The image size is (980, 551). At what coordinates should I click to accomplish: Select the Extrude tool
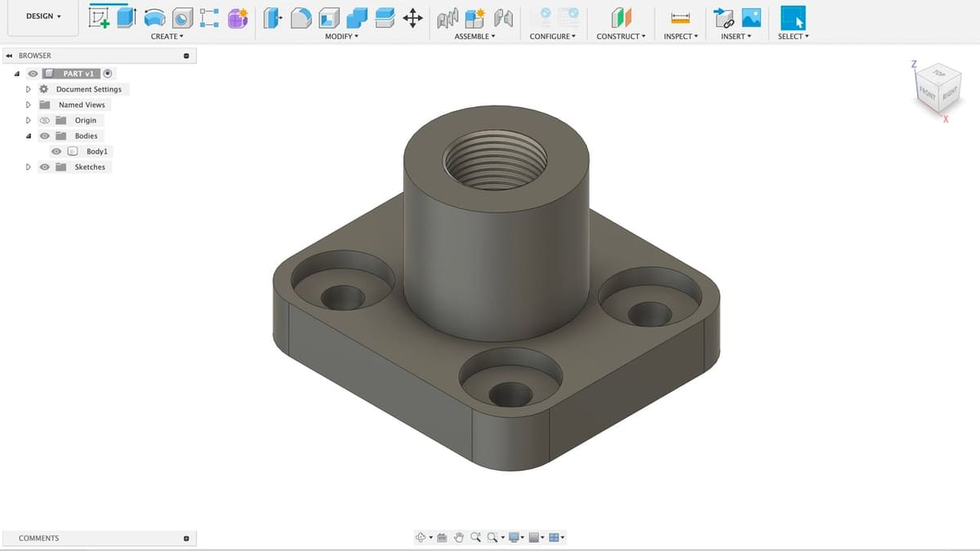(126, 17)
